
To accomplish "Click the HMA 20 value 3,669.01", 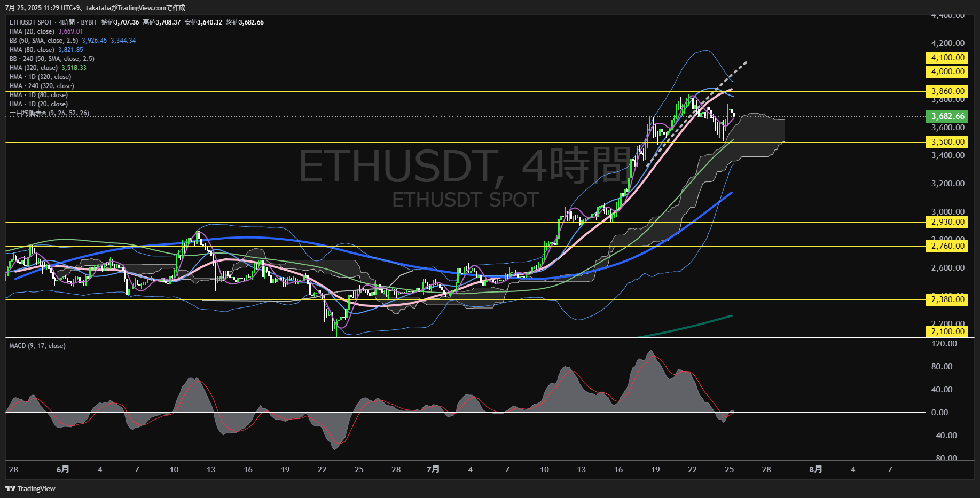I will (x=70, y=31).
